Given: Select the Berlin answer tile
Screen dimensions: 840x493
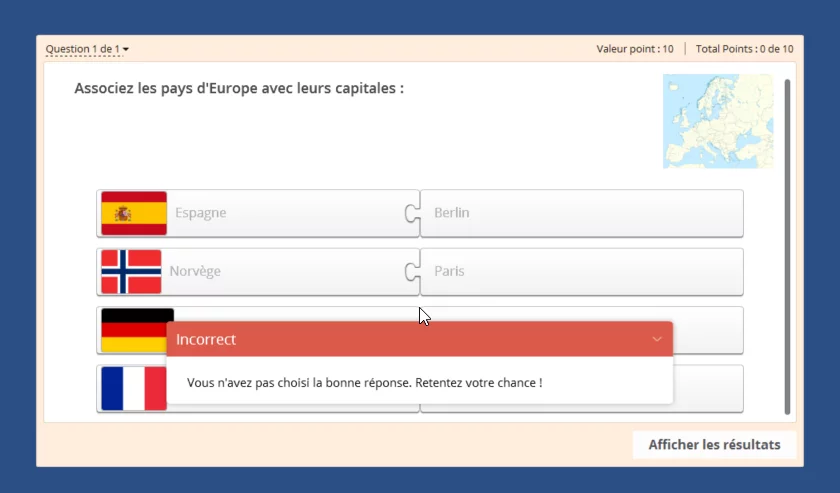Looking at the screenshot, I should pyautogui.click(x=581, y=213).
